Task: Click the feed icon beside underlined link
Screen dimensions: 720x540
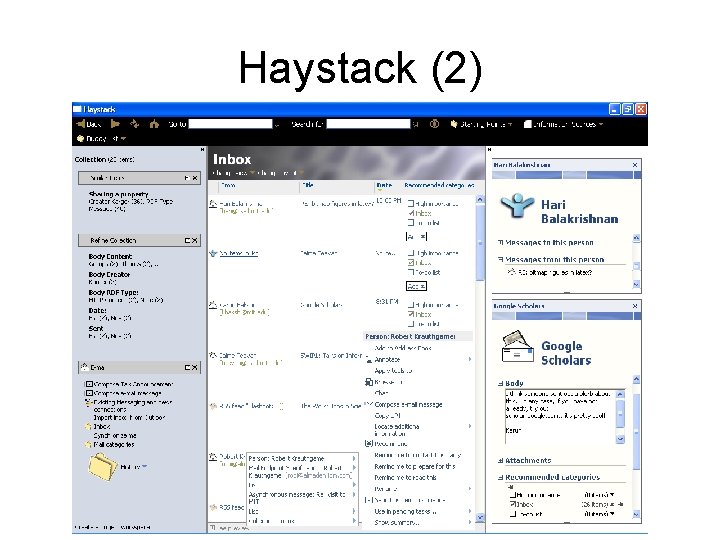Action: (x=213, y=253)
